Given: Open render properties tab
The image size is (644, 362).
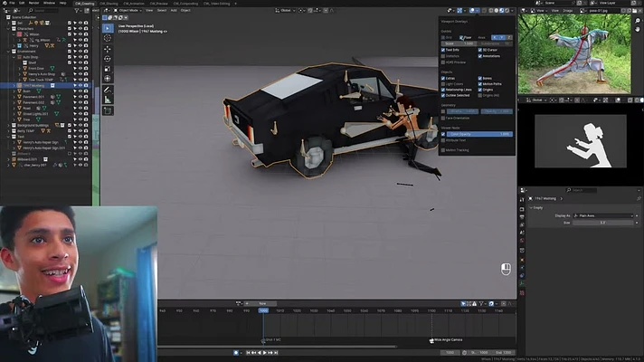Looking at the screenshot, I should 522,209.
